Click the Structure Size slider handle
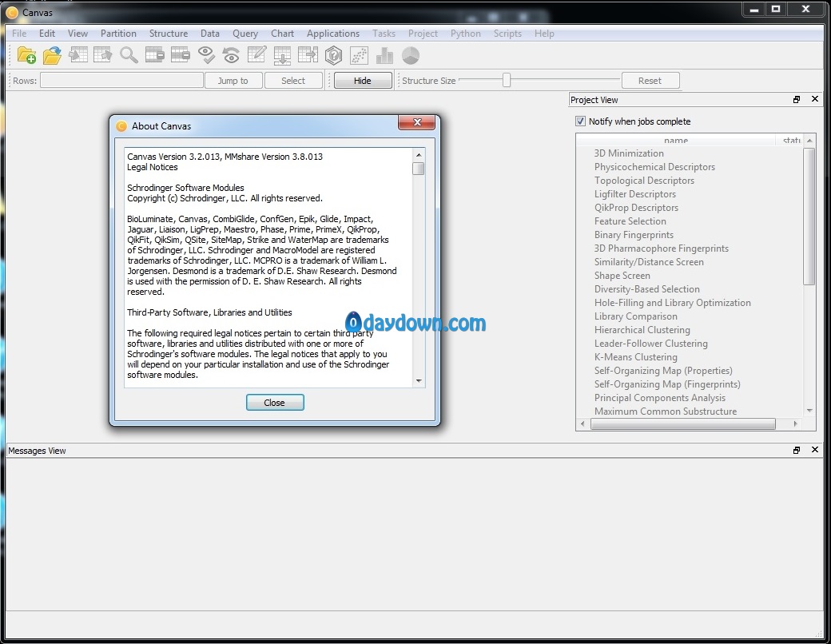This screenshot has width=831, height=644. tap(507, 80)
